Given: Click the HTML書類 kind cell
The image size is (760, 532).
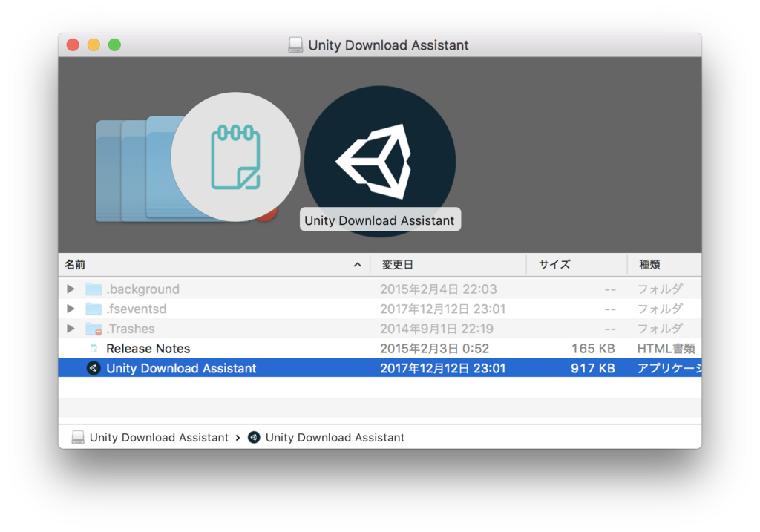Looking at the screenshot, I should 666,349.
